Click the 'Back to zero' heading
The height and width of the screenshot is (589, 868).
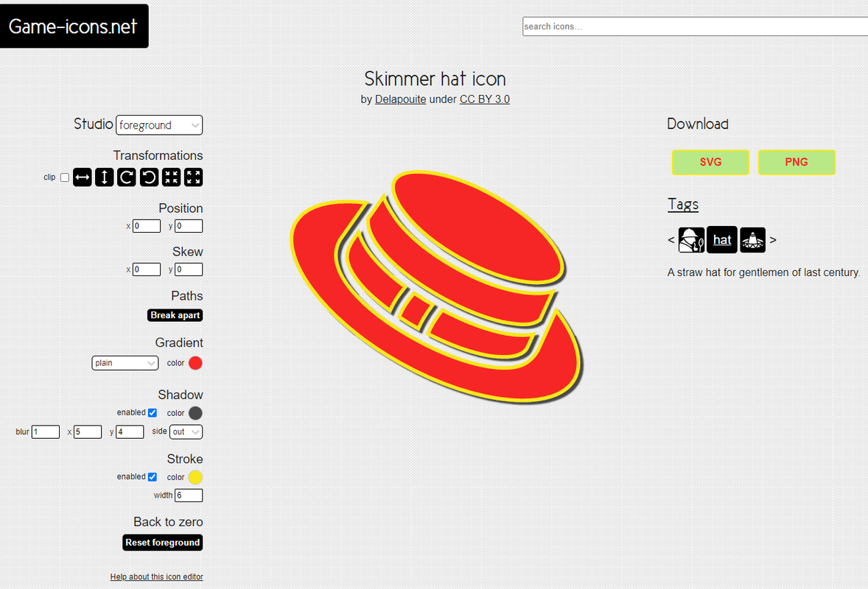[168, 522]
